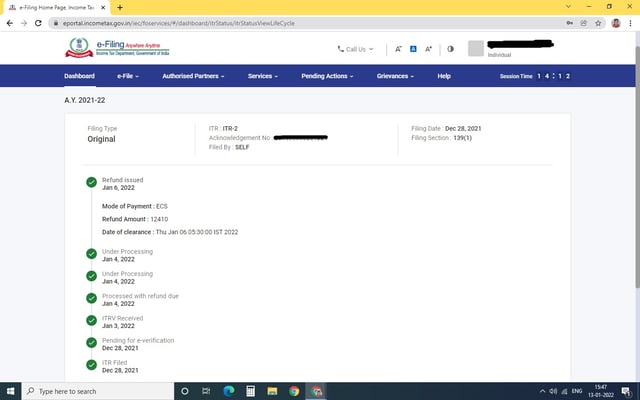
Task: Click the e-Filing Income Tax Department logo
Action: click(117, 47)
